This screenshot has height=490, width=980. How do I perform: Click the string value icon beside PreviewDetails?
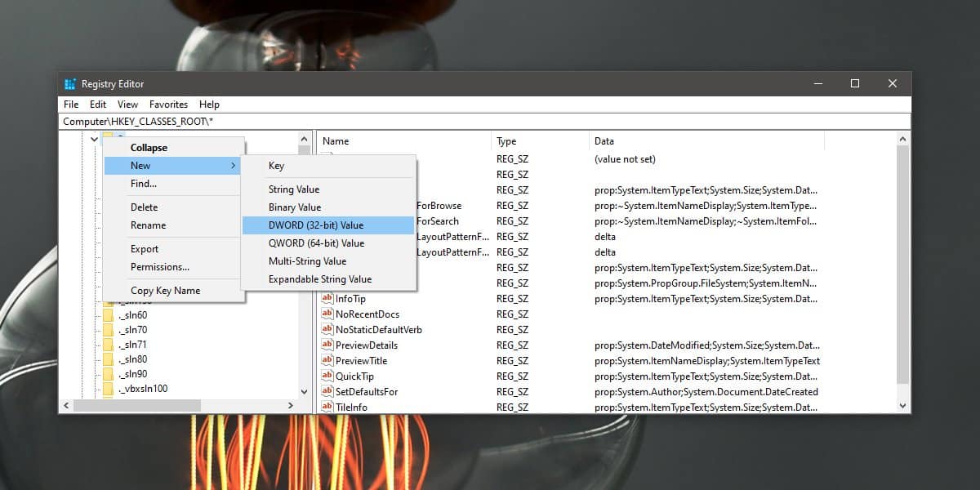click(x=327, y=345)
